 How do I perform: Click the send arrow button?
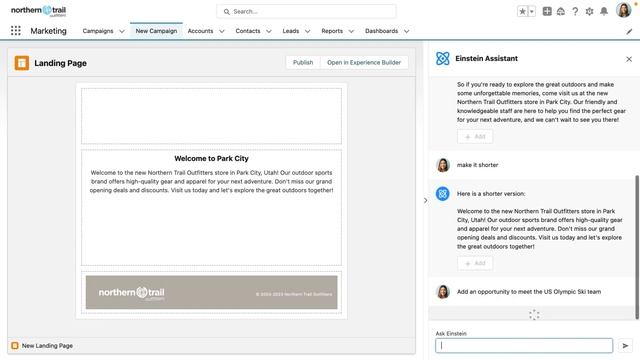pyautogui.click(x=625, y=346)
